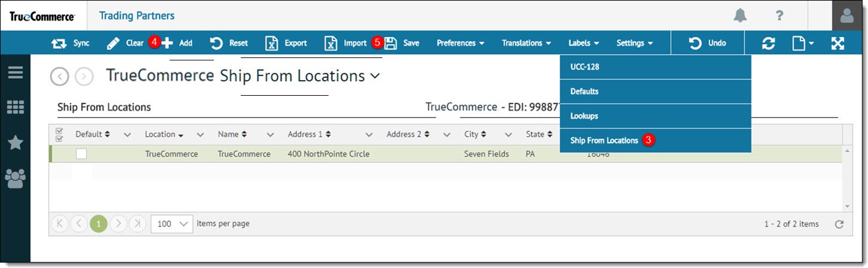Select Defaults from Settings dropdown
Screen dimensions: 868x268
pos(655,92)
